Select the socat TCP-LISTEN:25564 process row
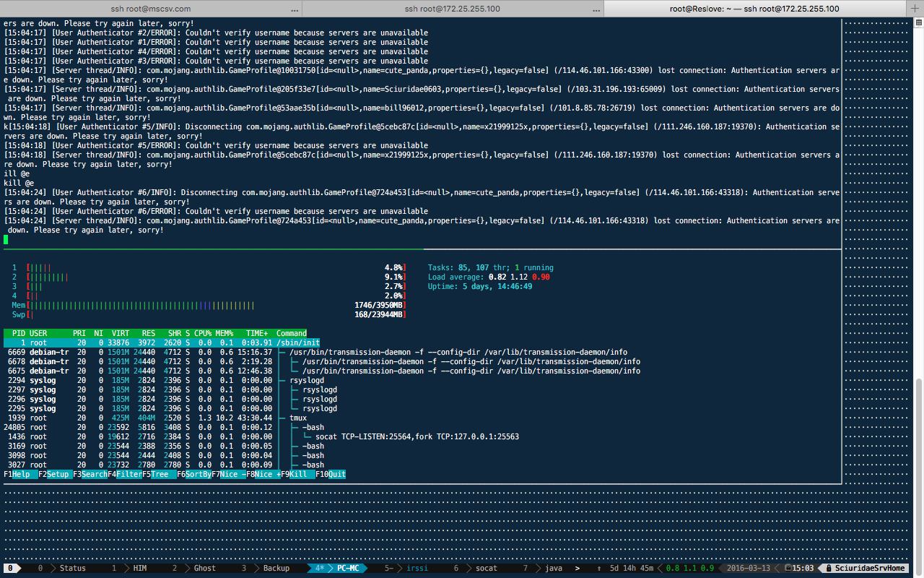The height and width of the screenshot is (578, 924). click(261, 437)
